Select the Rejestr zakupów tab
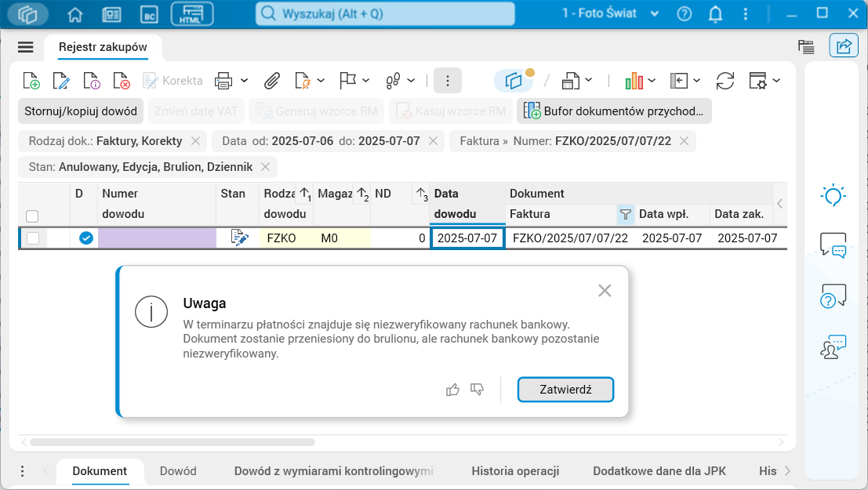 (103, 47)
